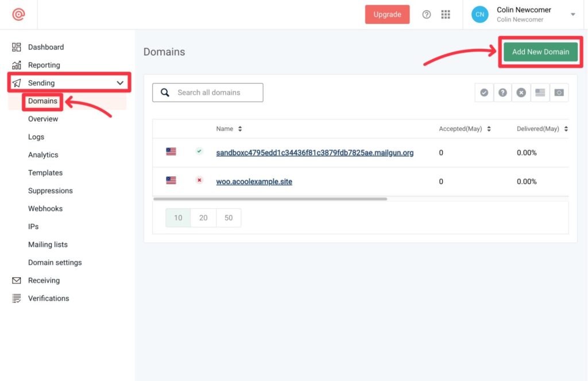Open the Colin Newcomer account dropdown arrow
Viewport: 588px width, 381px height.
click(x=572, y=15)
